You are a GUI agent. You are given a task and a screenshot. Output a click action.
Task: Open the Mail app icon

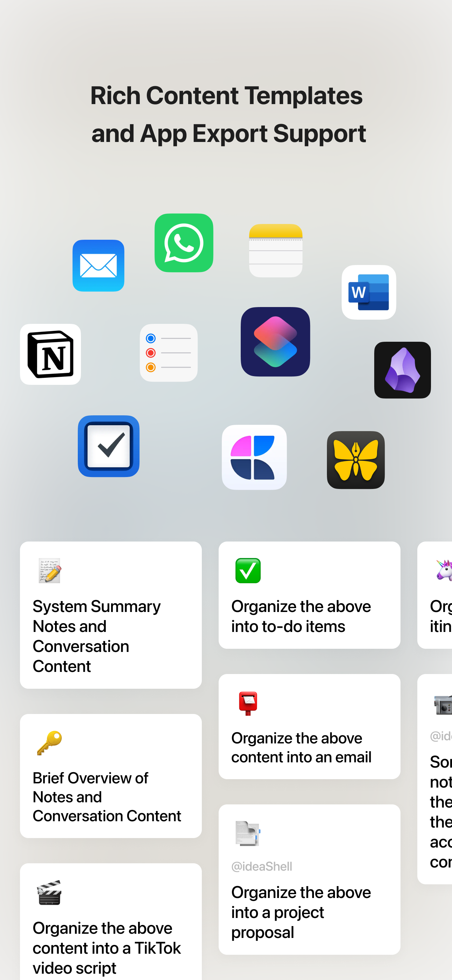click(98, 266)
